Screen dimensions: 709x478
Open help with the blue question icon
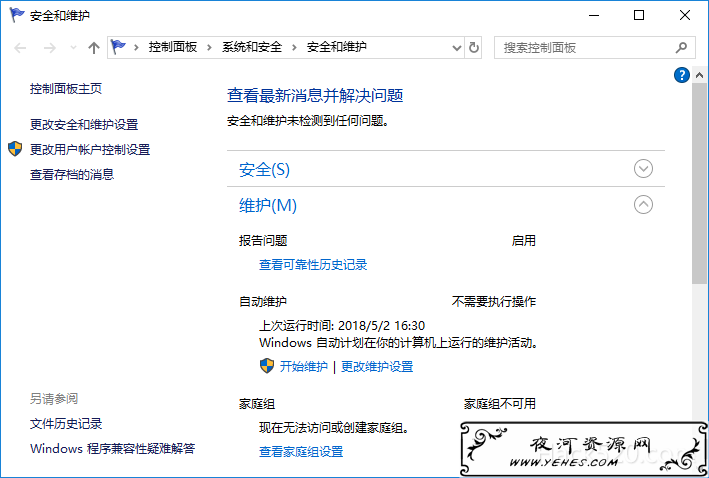[681, 75]
